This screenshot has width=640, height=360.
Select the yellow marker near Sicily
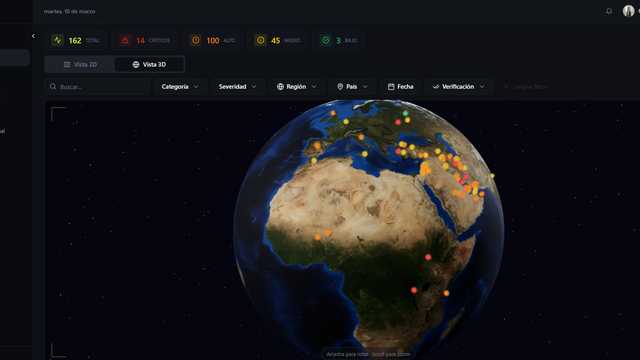[x=364, y=154]
